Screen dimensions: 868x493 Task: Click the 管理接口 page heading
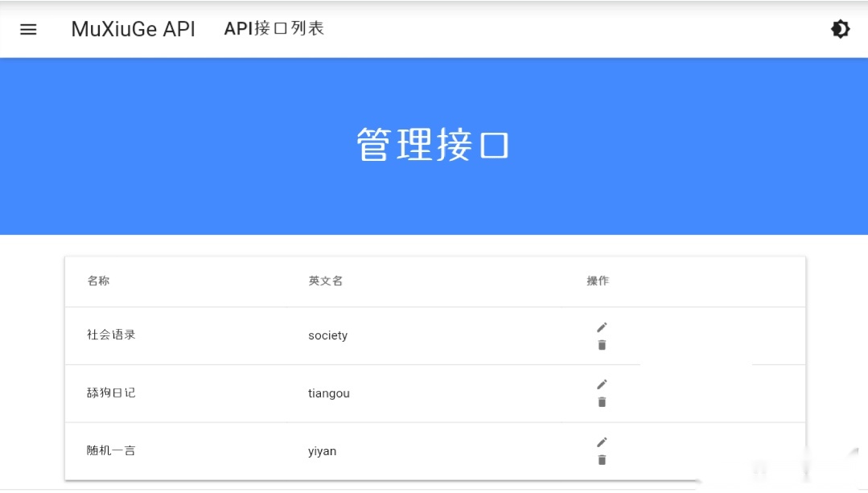coord(432,142)
